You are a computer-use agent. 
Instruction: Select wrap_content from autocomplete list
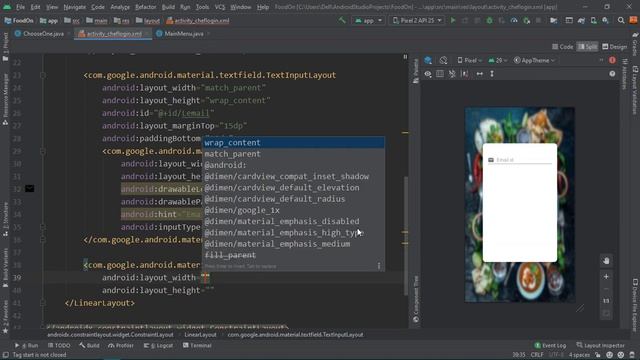pyautogui.click(x=293, y=142)
